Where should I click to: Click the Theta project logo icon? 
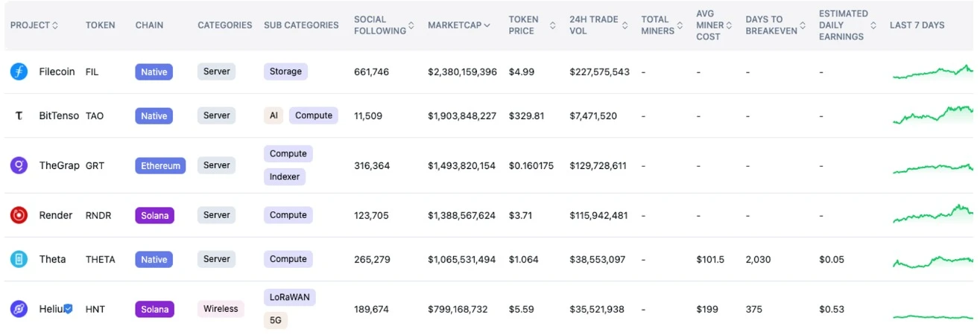pyautogui.click(x=19, y=259)
